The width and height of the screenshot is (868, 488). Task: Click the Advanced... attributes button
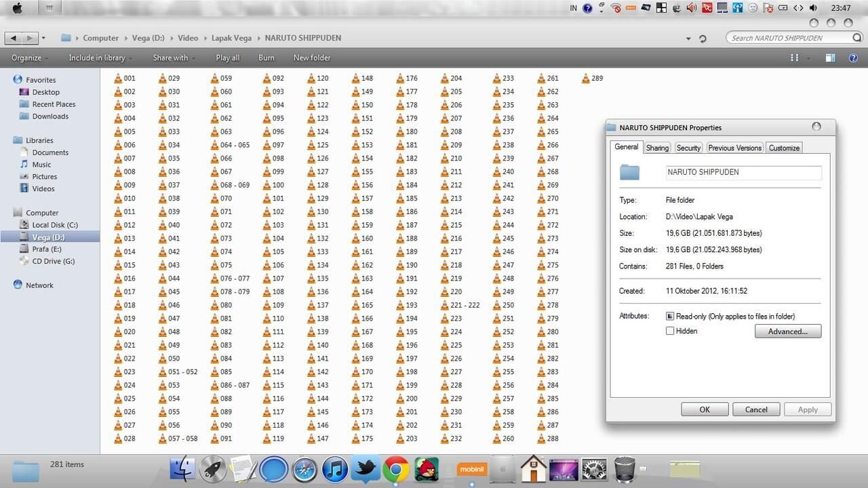tap(788, 331)
